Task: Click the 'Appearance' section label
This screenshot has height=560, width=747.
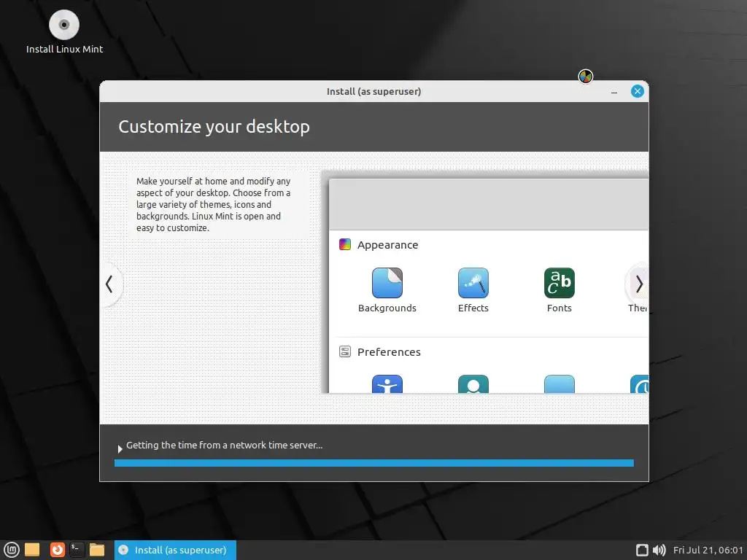Action: pyautogui.click(x=388, y=245)
